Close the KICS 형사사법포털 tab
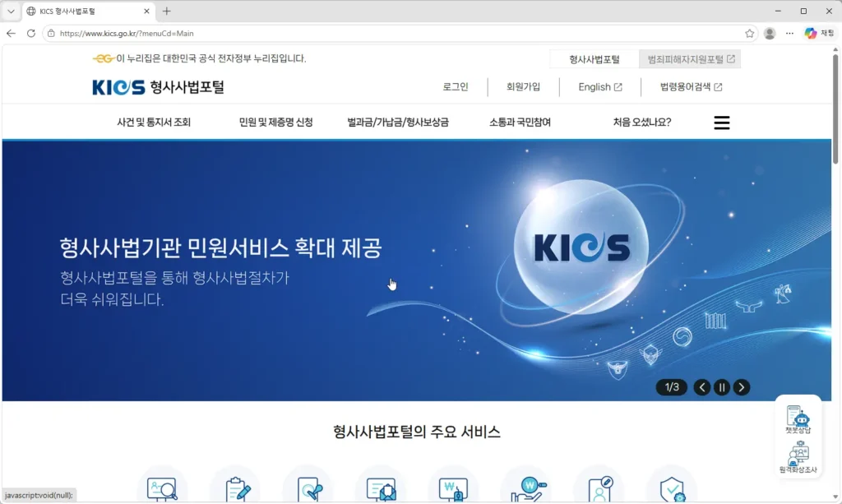This screenshot has width=842, height=504. click(x=146, y=12)
